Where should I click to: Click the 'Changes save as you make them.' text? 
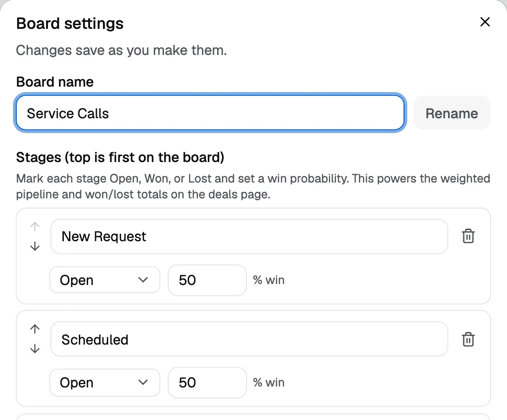point(122,50)
